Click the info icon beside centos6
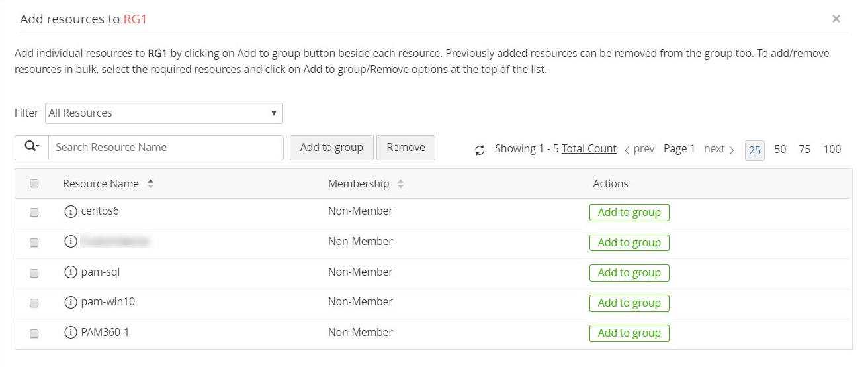This screenshot has width=868, height=367. 71,212
